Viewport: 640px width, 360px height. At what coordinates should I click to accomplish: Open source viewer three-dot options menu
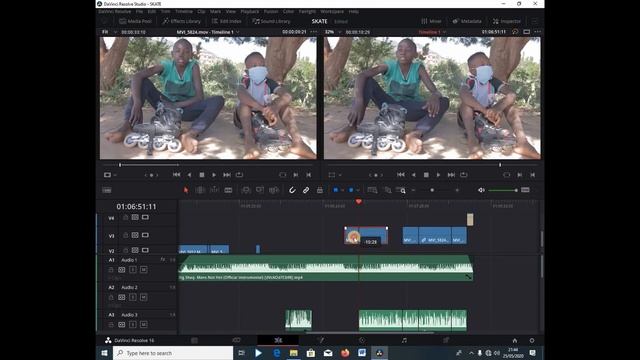tap(313, 32)
